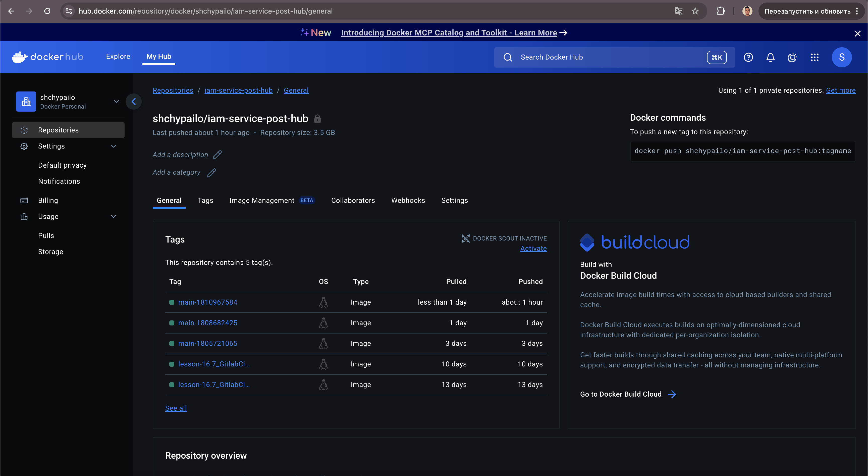
Task: Open Storage usage page
Action: point(50,252)
